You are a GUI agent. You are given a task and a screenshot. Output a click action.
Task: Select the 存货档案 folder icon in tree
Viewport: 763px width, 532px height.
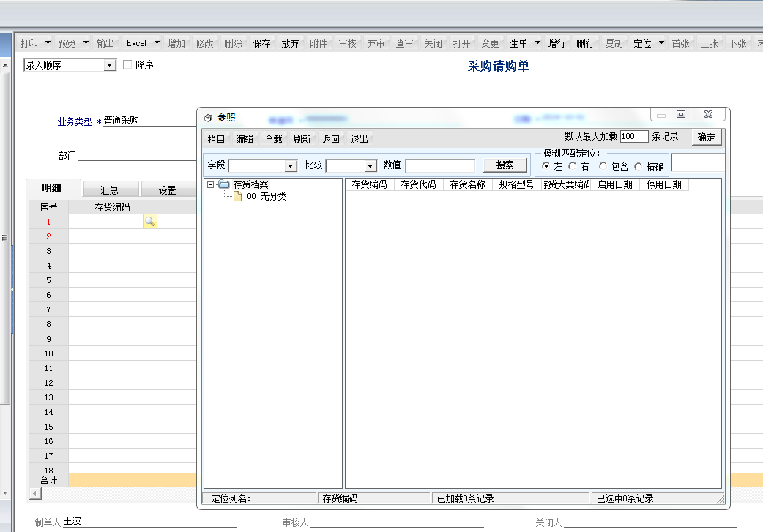tap(224, 184)
